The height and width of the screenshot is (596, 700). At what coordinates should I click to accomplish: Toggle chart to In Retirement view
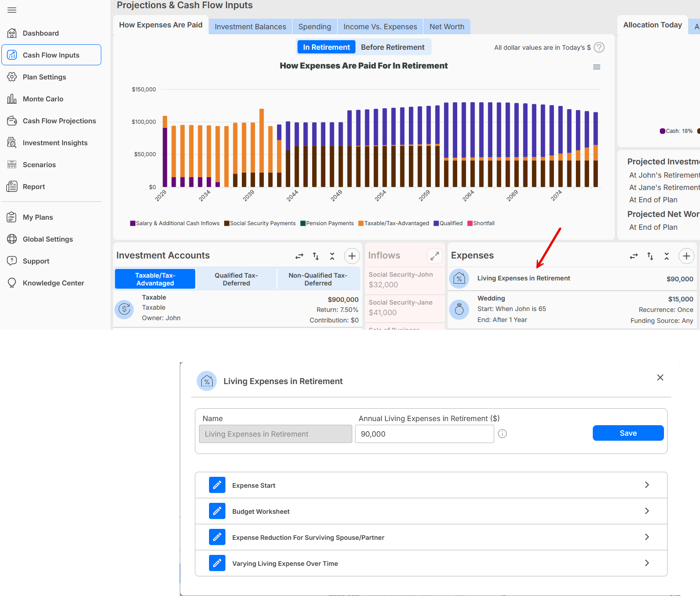coord(326,47)
